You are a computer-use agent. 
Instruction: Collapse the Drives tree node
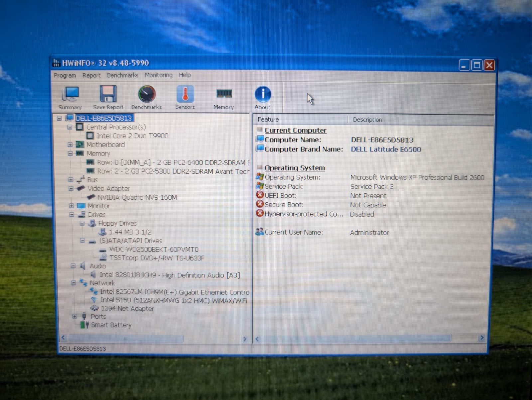71,214
